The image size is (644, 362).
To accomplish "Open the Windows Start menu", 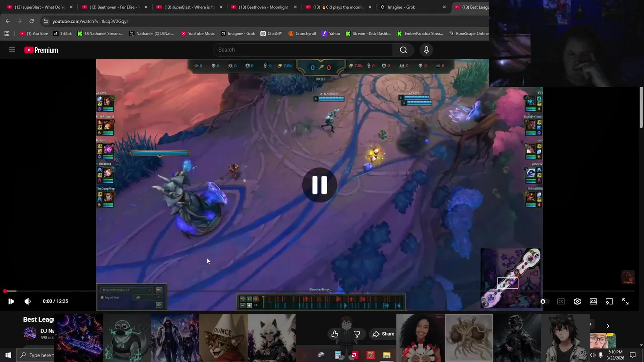I will tap(8, 355).
